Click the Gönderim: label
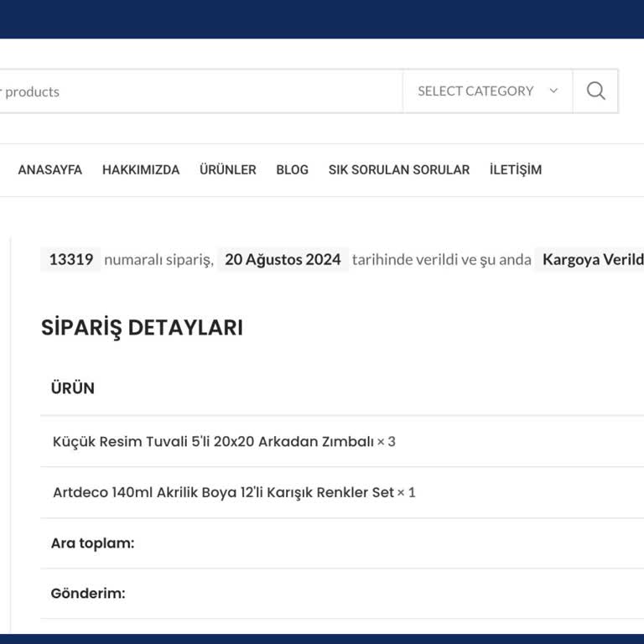644x644 pixels. [x=88, y=594]
